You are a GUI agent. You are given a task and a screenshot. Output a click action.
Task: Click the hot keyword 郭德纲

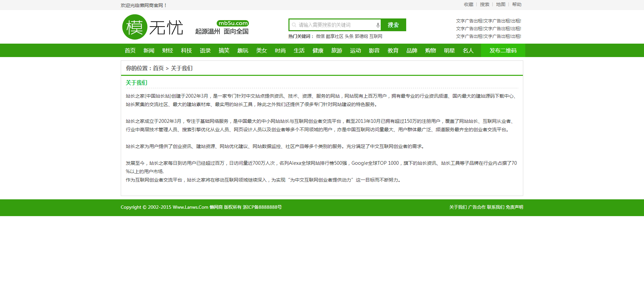point(361,37)
